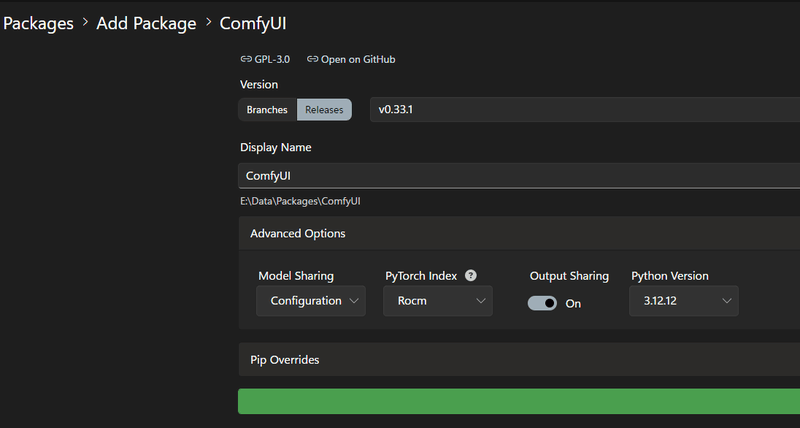The width and height of the screenshot is (800, 428).
Task: Click the Display Name label
Action: tap(276, 147)
